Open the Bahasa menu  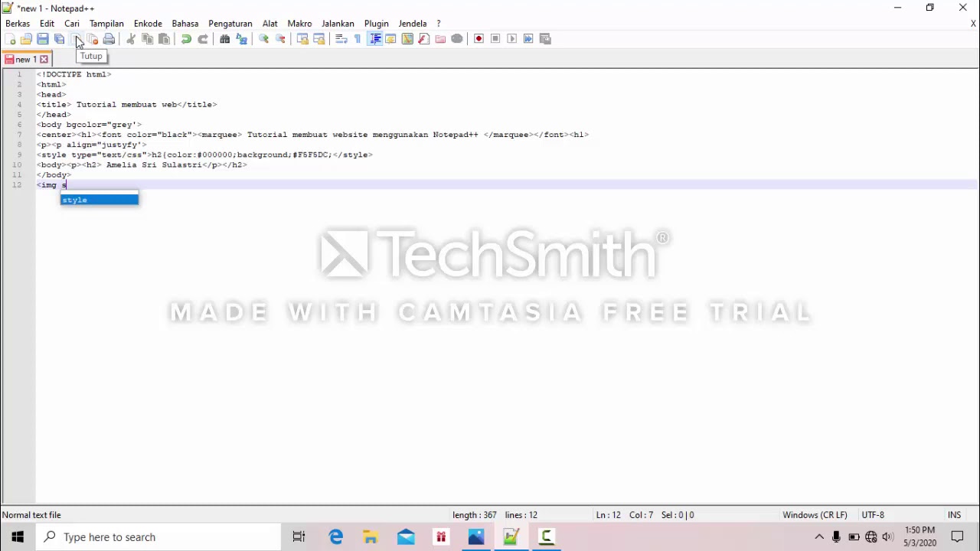tap(185, 24)
